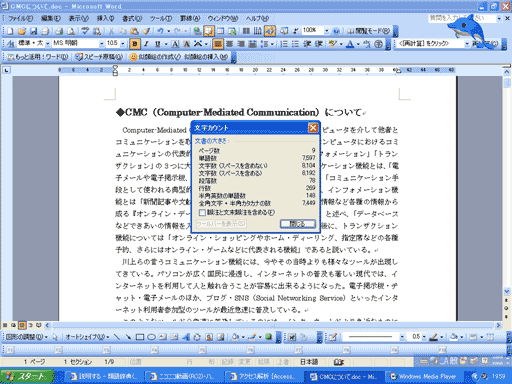Click the help question input field

click(462, 18)
